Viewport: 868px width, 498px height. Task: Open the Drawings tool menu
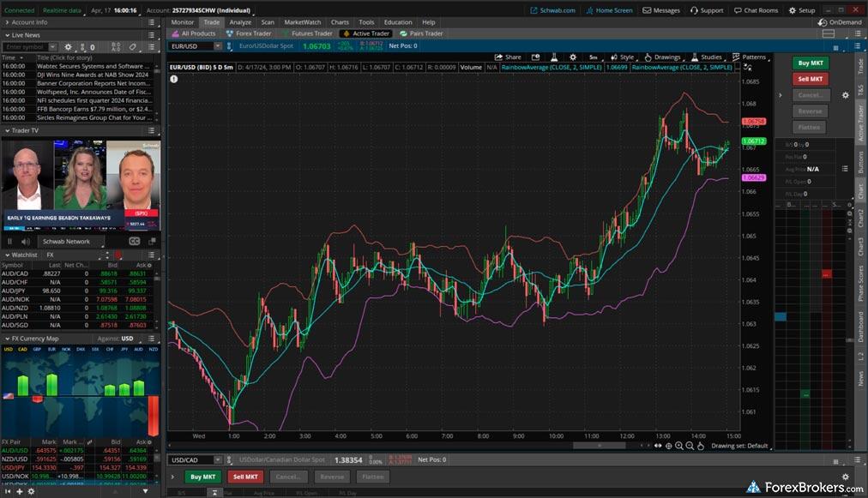click(663, 57)
